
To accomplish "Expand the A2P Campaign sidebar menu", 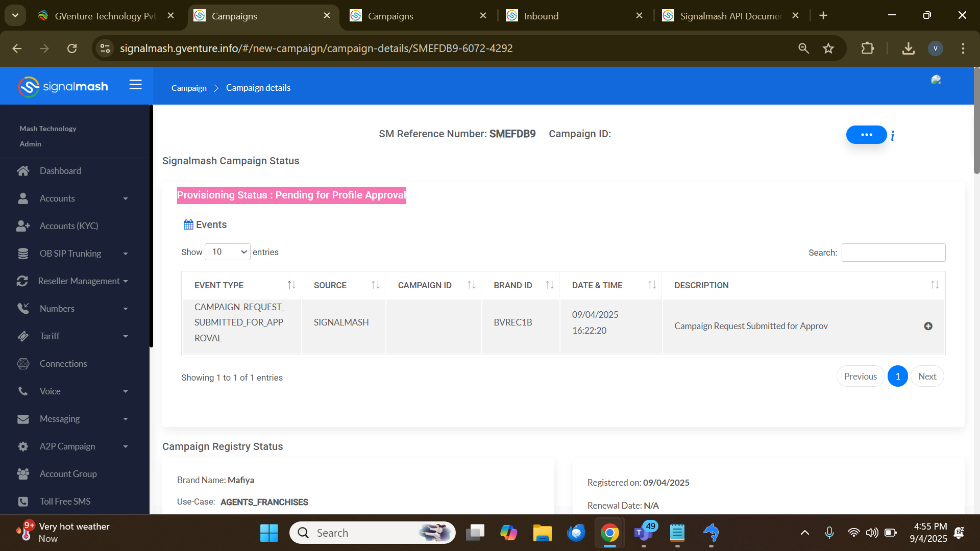I will 126,446.
